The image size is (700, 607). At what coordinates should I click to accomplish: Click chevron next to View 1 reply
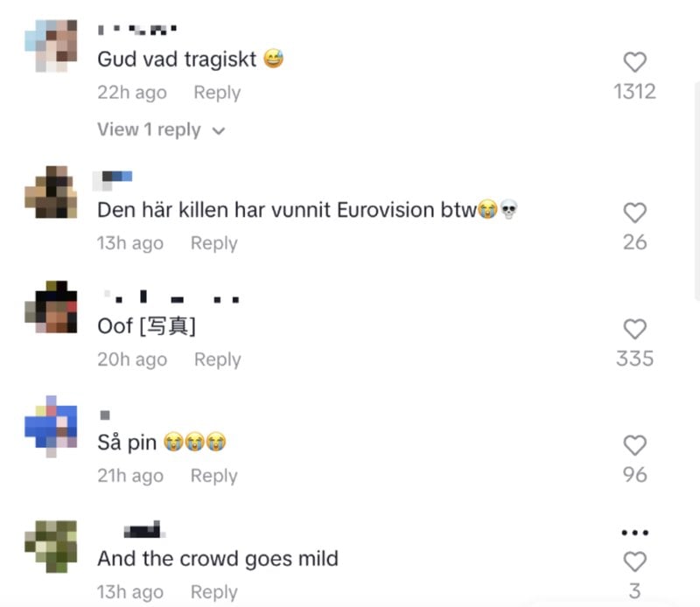point(218,131)
